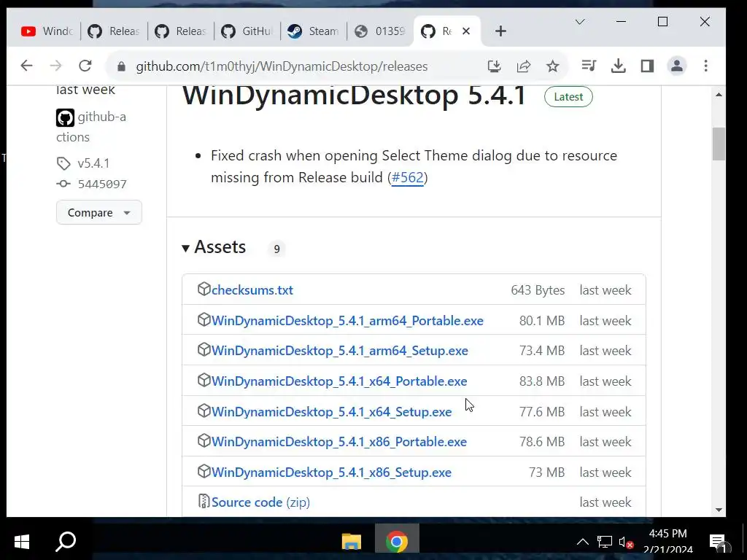Viewport: 747px width, 560px height.
Task: Close the active GitHub releases tab
Action: pos(466,31)
